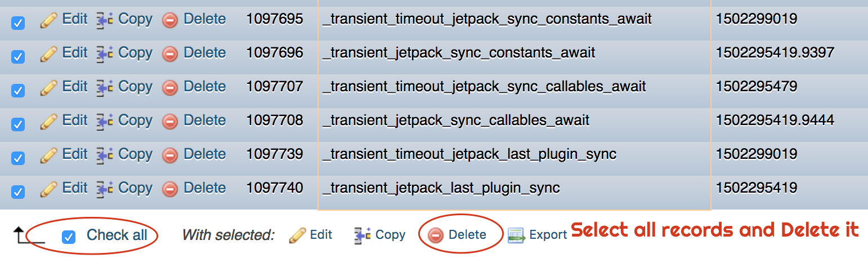Select _transient_jetpack_last_plugin_sync option name cell

tap(514, 188)
